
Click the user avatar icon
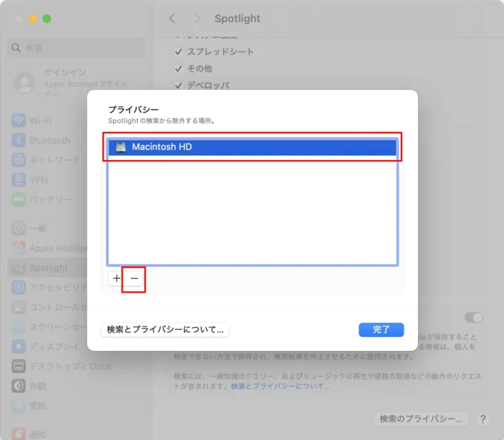pos(25,83)
